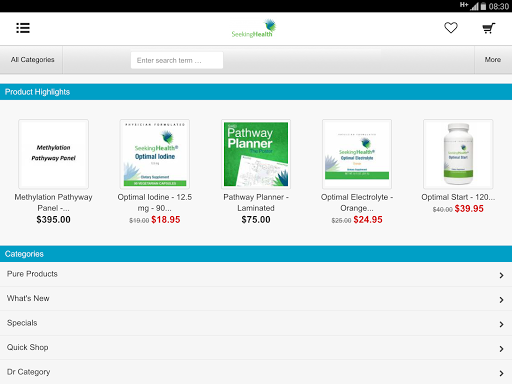Expand Dr Category chevron
Image resolution: width=512 pixels, height=384 pixels.
(501, 373)
